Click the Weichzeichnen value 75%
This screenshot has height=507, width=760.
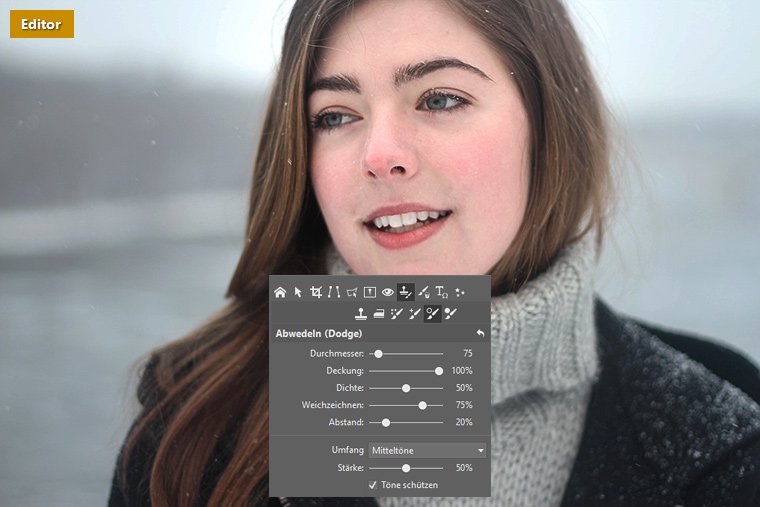464,405
